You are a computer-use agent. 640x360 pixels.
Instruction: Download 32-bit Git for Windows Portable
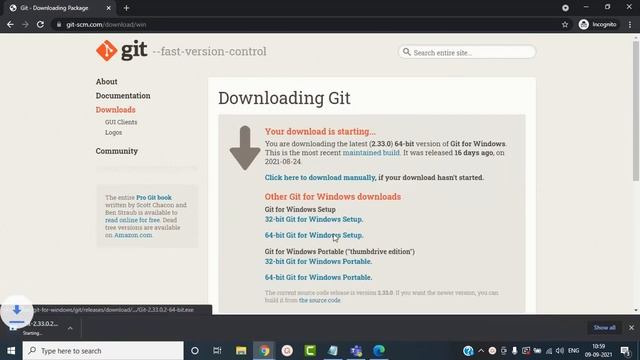(318, 261)
